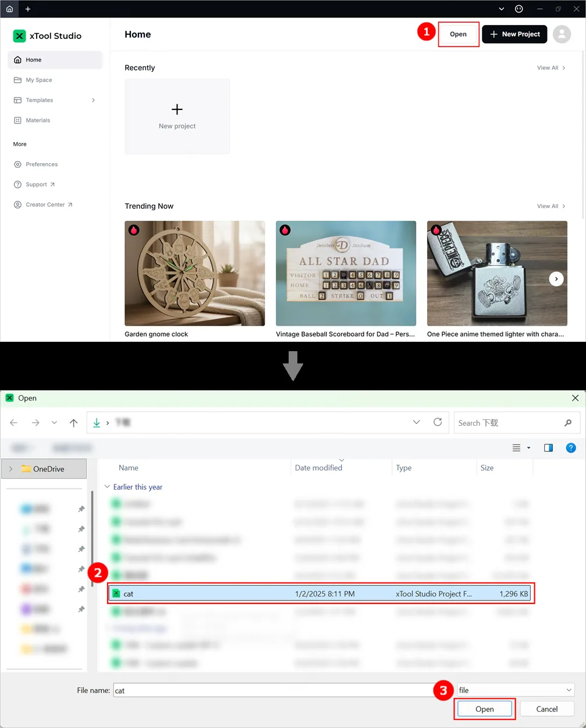Sort files by the Type column
The width and height of the screenshot is (586, 728).
404,468
